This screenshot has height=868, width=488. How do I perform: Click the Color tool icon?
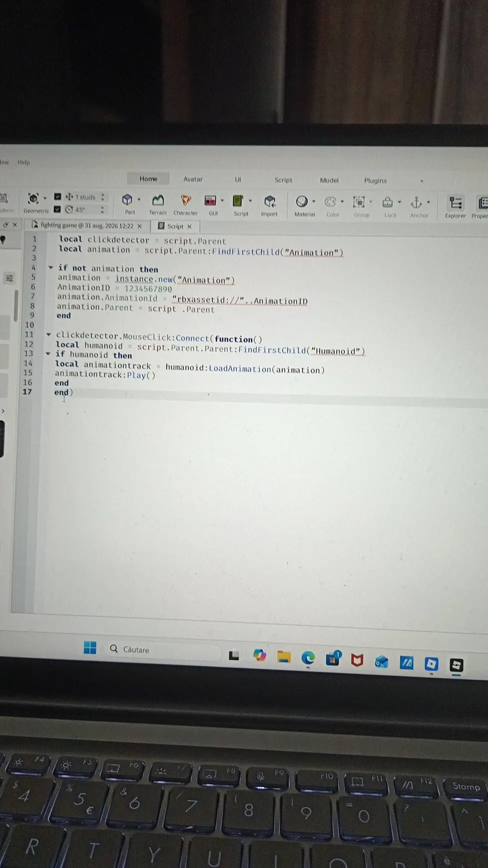point(330,202)
